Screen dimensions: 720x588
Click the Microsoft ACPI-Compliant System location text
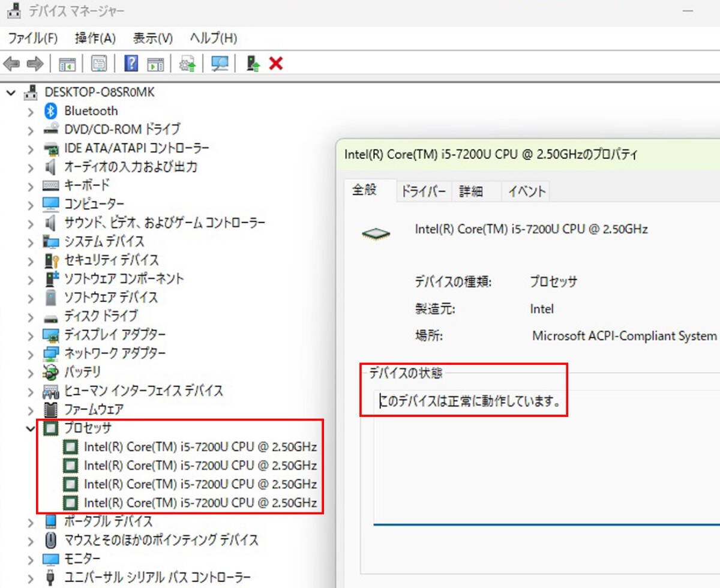tap(625, 336)
